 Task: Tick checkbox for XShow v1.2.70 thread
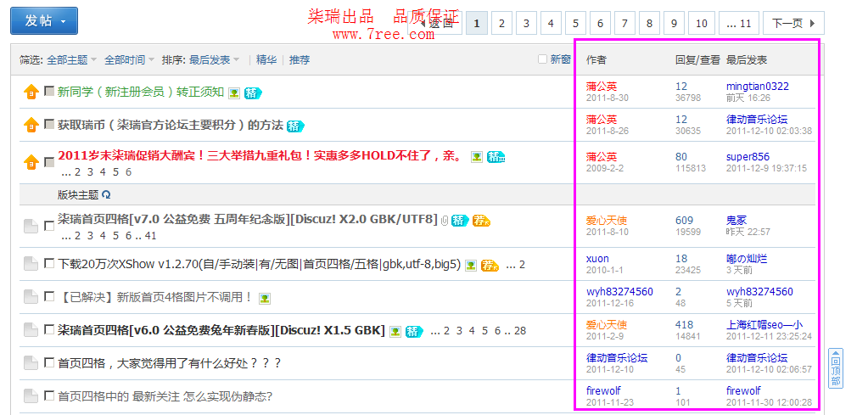[x=49, y=263]
